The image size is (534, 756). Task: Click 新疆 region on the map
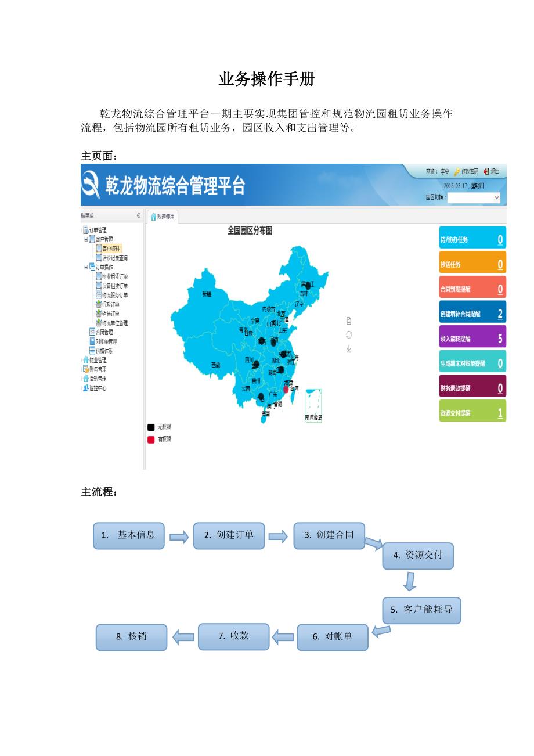[207, 294]
